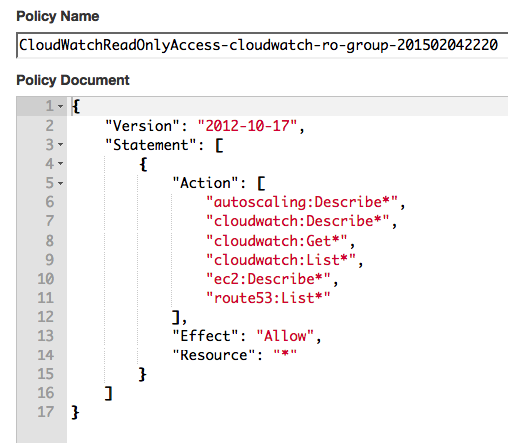508x443 pixels.
Task: Collapse the object fold arrow on line 4
Action: [x=60, y=164]
